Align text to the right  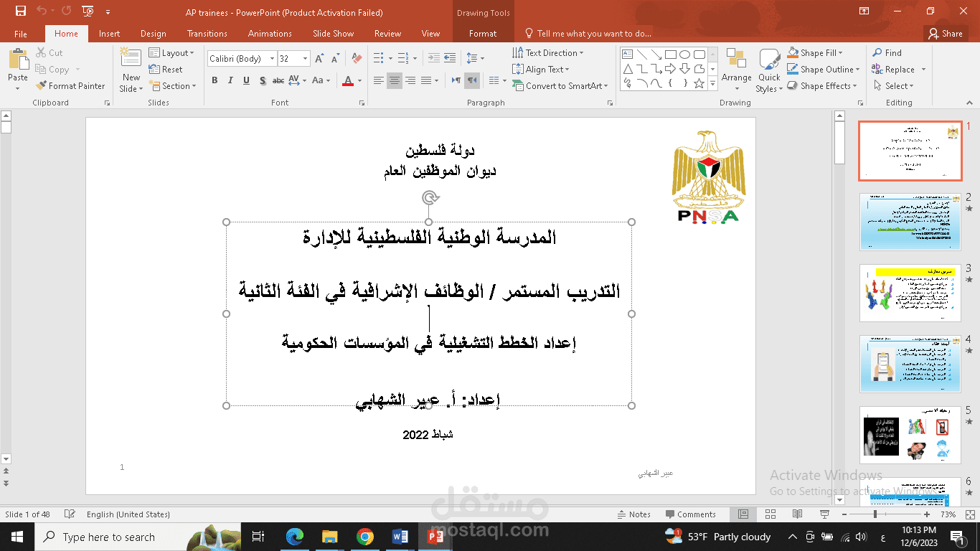click(410, 80)
